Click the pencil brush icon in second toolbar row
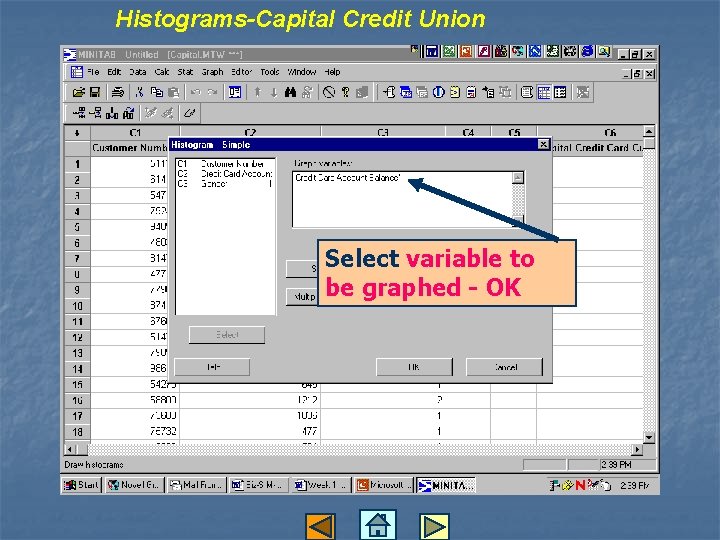 pos(189,112)
